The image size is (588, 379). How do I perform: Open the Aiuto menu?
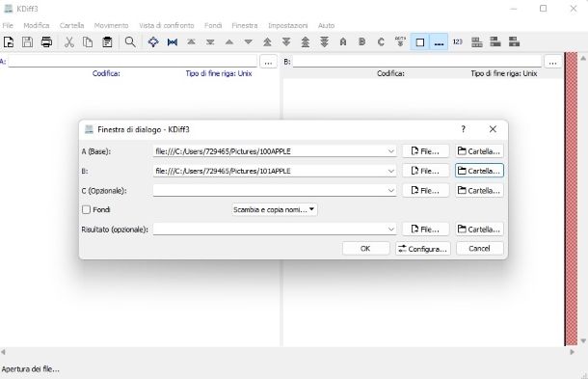(326, 25)
